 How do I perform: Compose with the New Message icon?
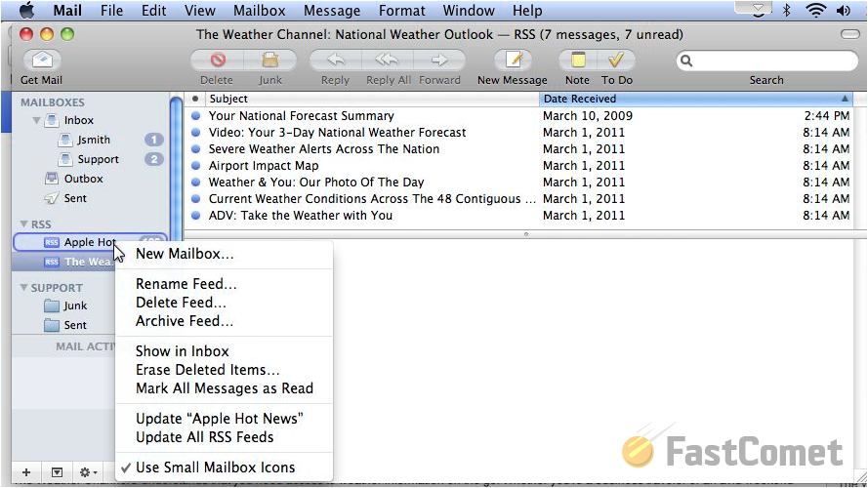coord(513,60)
